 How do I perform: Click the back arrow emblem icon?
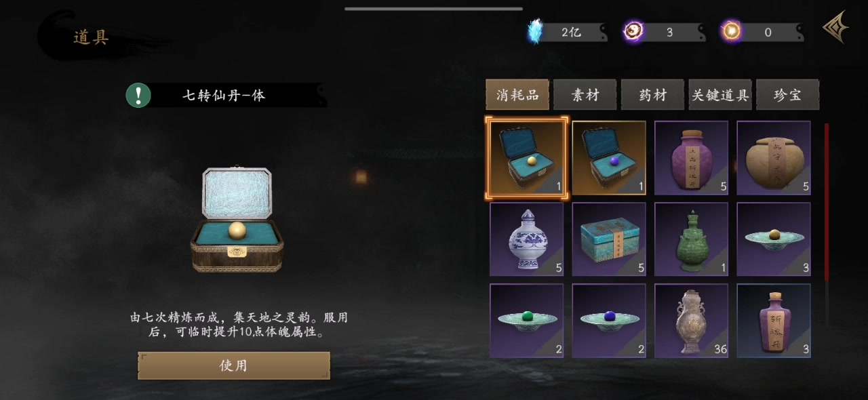pos(835,28)
